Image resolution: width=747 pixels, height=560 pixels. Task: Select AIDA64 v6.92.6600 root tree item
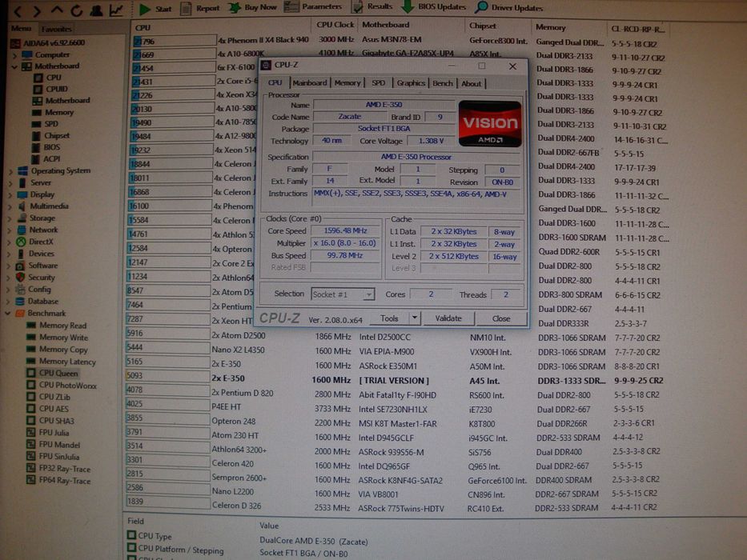[47, 43]
